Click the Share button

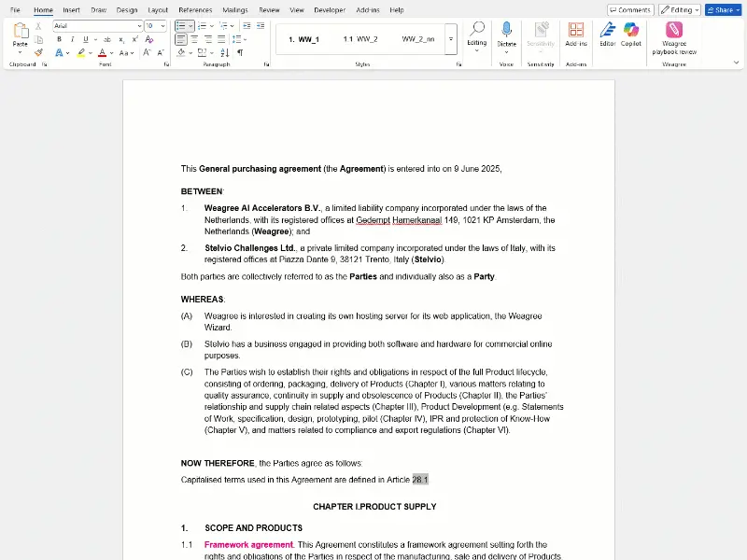click(723, 10)
